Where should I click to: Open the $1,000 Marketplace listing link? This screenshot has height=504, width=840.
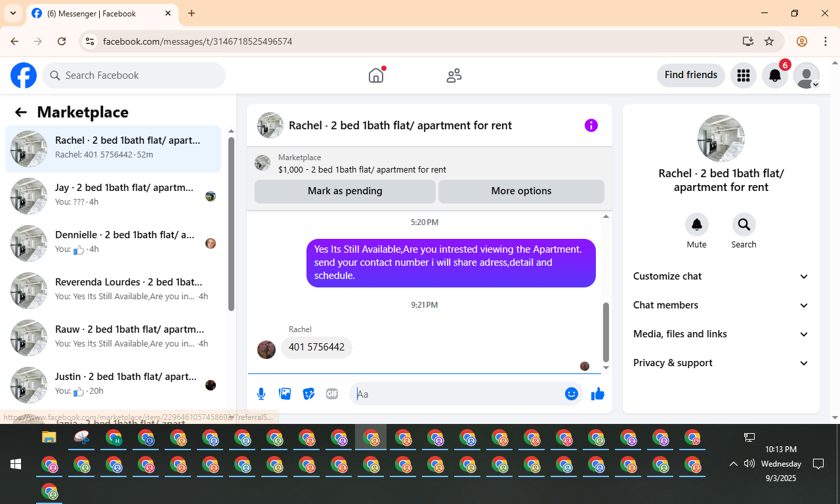[x=362, y=170]
